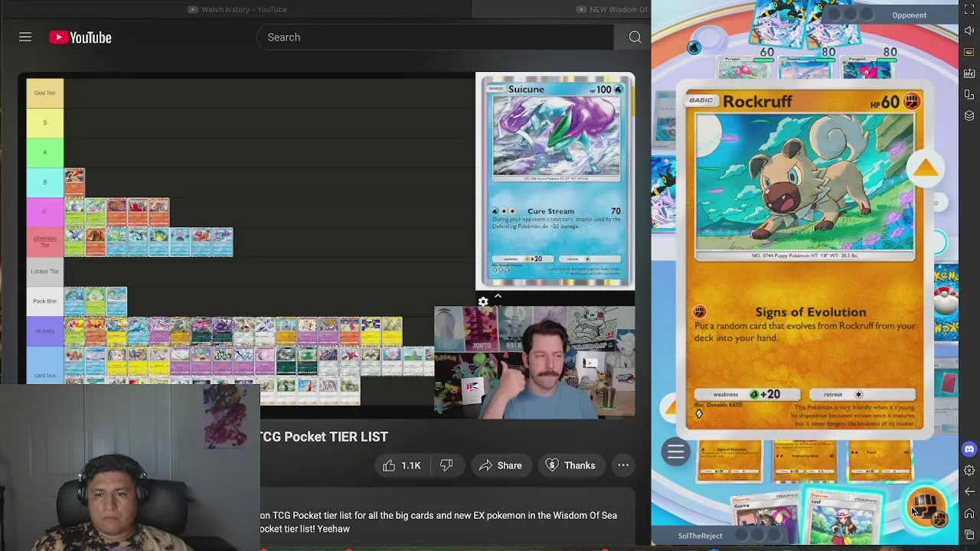
Task: Click the Suicune card in the video
Action: 555,181
